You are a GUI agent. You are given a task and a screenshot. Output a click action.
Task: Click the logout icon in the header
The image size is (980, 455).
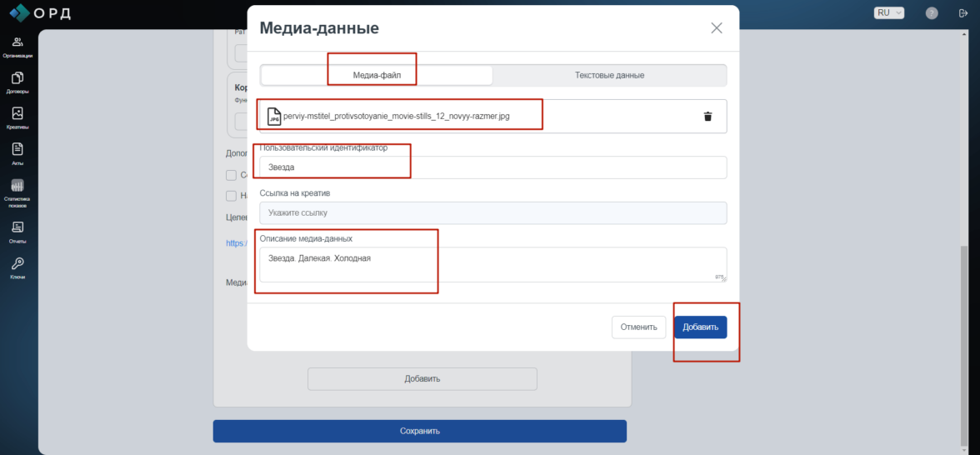[963, 13]
